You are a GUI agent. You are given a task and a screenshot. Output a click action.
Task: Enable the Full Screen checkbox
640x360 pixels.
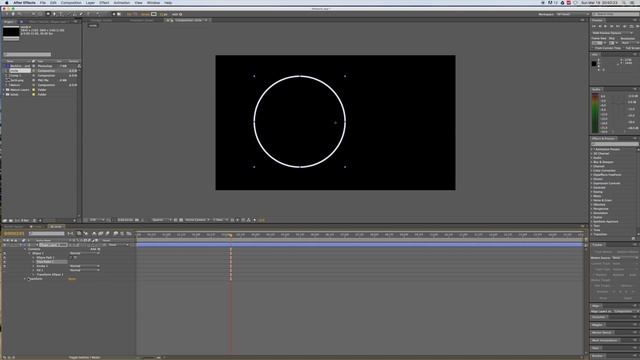[623, 48]
